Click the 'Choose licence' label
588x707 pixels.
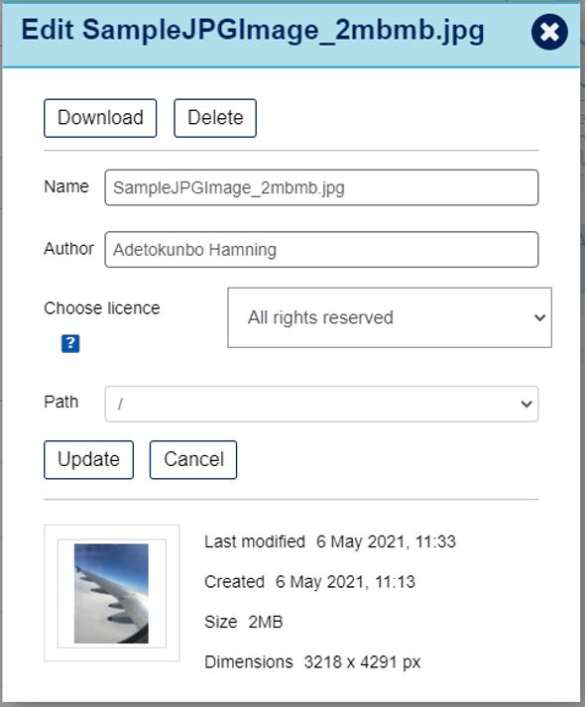tap(102, 308)
